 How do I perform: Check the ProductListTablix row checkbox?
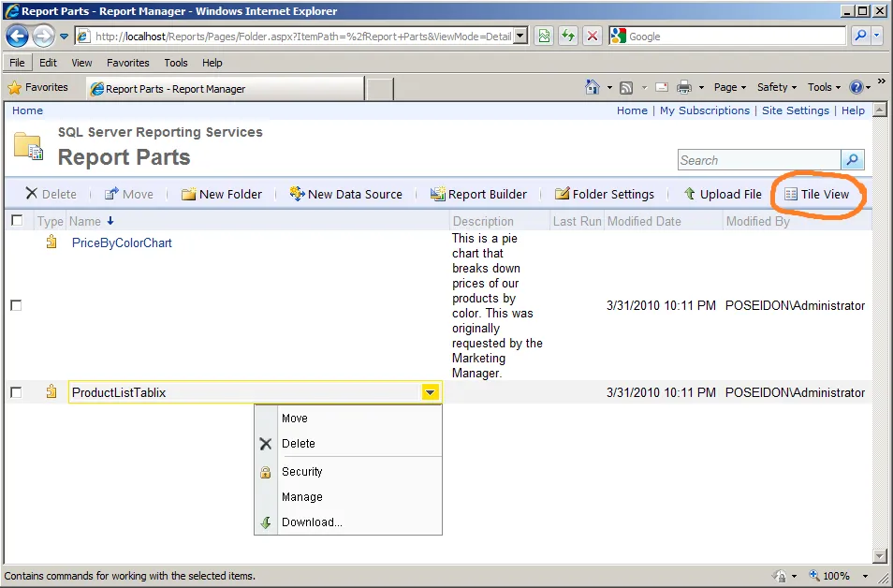pyautogui.click(x=17, y=392)
